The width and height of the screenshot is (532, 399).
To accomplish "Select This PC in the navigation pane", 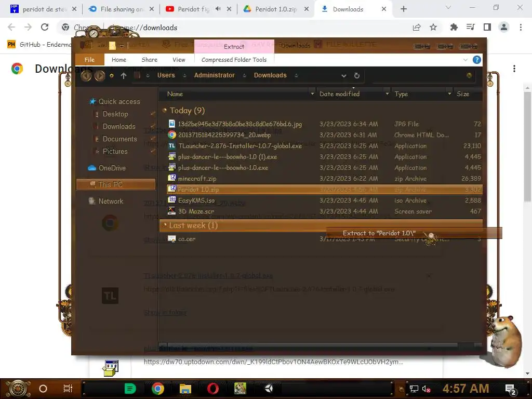I will coord(116,184).
